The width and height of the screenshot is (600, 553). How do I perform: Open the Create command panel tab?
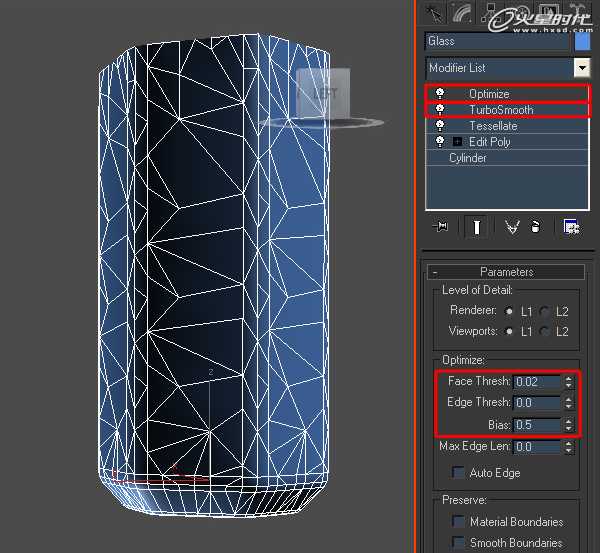[x=435, y=14]
